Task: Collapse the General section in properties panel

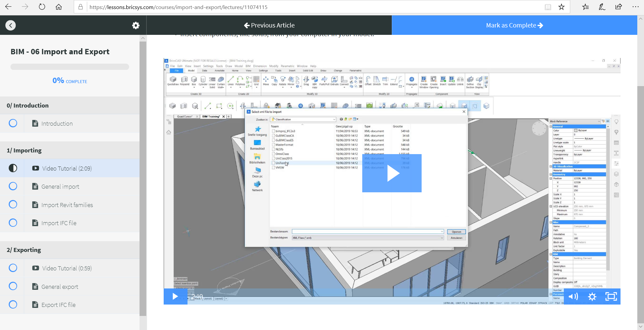Action: [x=551, y=127]
